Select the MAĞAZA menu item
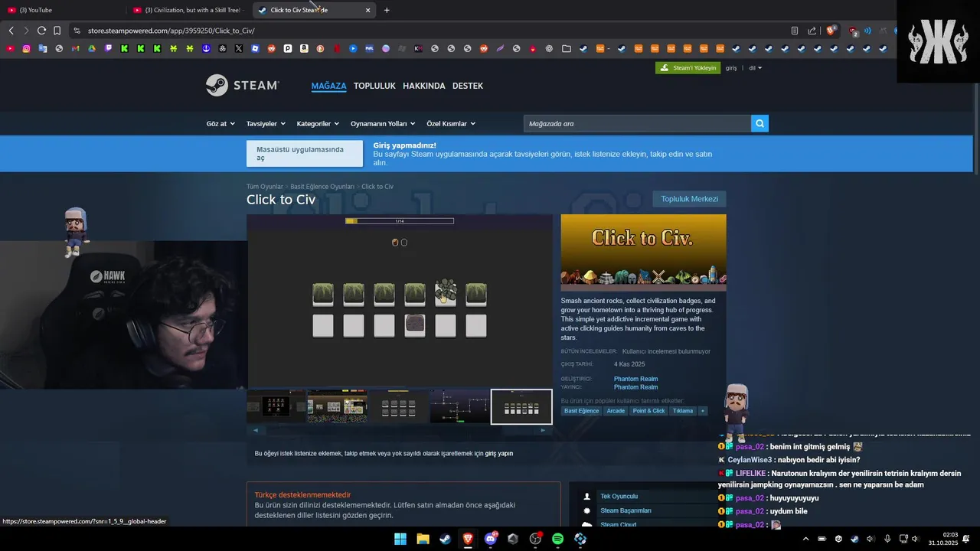 click(x=328, y=86)
